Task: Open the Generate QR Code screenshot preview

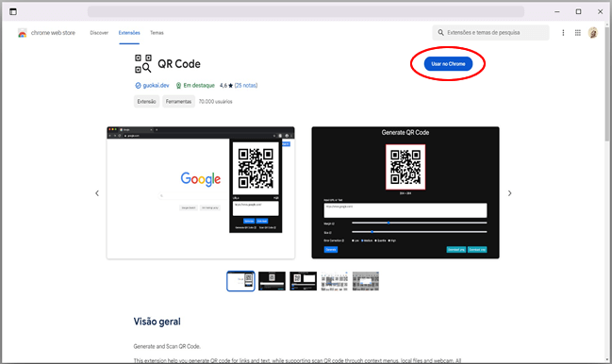Action: (x=405, y=192)
